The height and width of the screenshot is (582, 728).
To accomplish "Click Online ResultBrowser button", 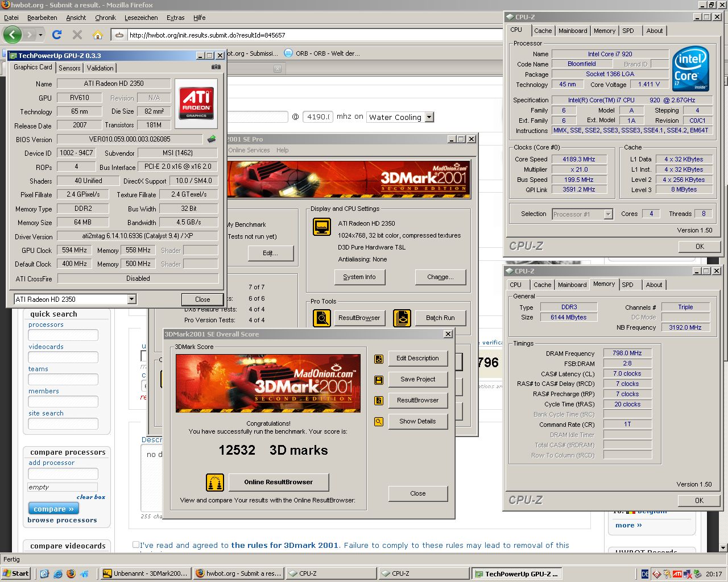I will click(x=279, y=482).
